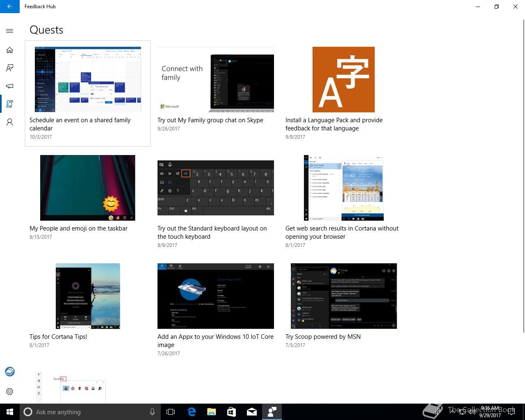Click the blue feedback badge icon in sidebar

click(x=10, y=372)
